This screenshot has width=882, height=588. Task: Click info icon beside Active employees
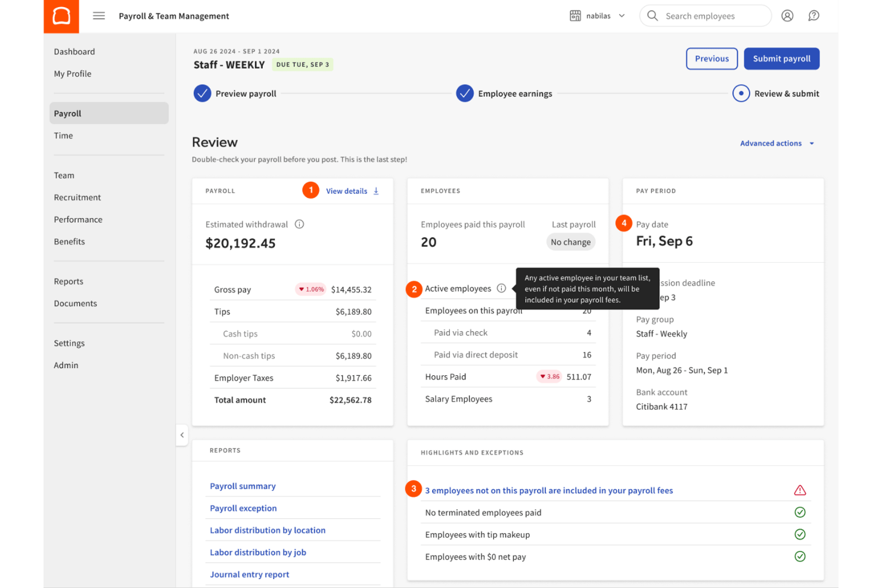click(501, 288)
